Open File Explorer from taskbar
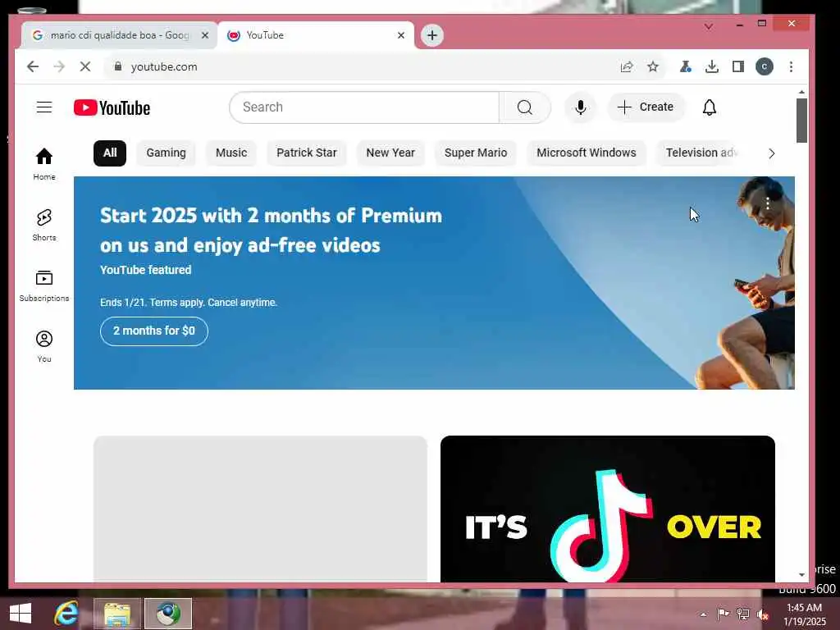This screenshot has height=630, width=840. pyautogui.click(x=117, y=614)
